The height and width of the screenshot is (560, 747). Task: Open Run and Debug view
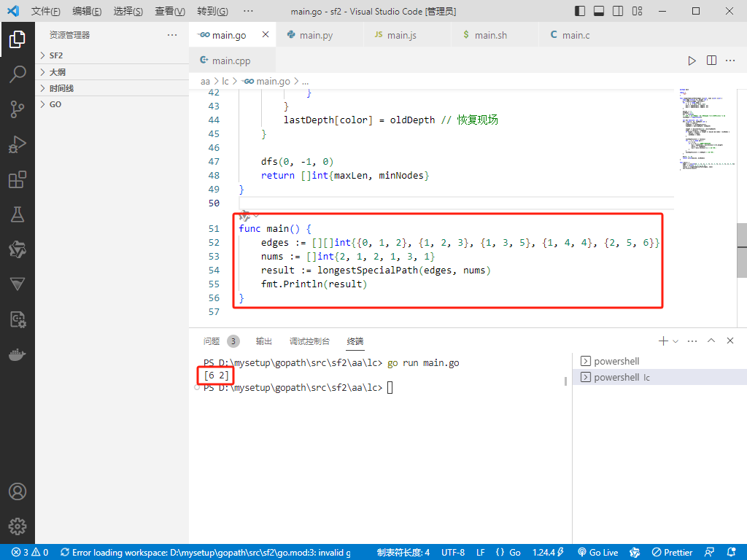(x=18, y=144)
